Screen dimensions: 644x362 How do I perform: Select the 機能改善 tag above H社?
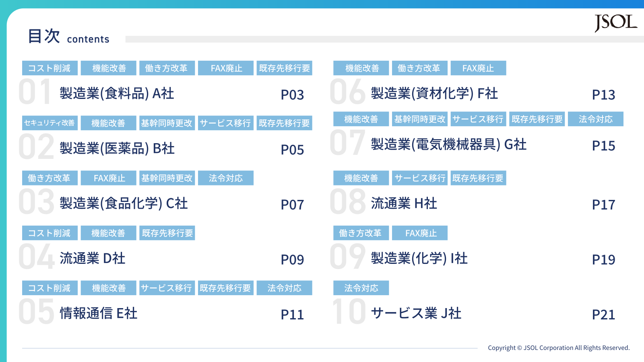point(361,178)
